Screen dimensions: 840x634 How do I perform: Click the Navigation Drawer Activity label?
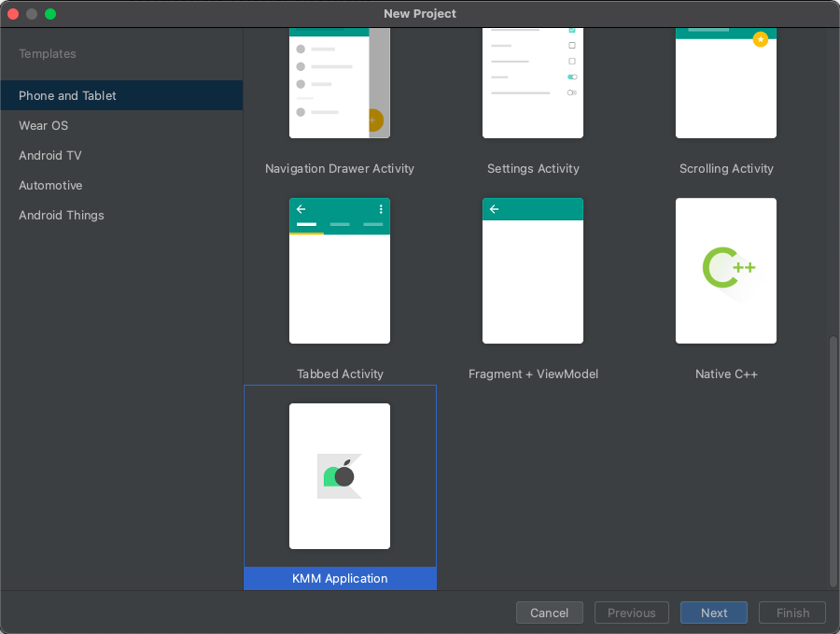coord(340,168)
